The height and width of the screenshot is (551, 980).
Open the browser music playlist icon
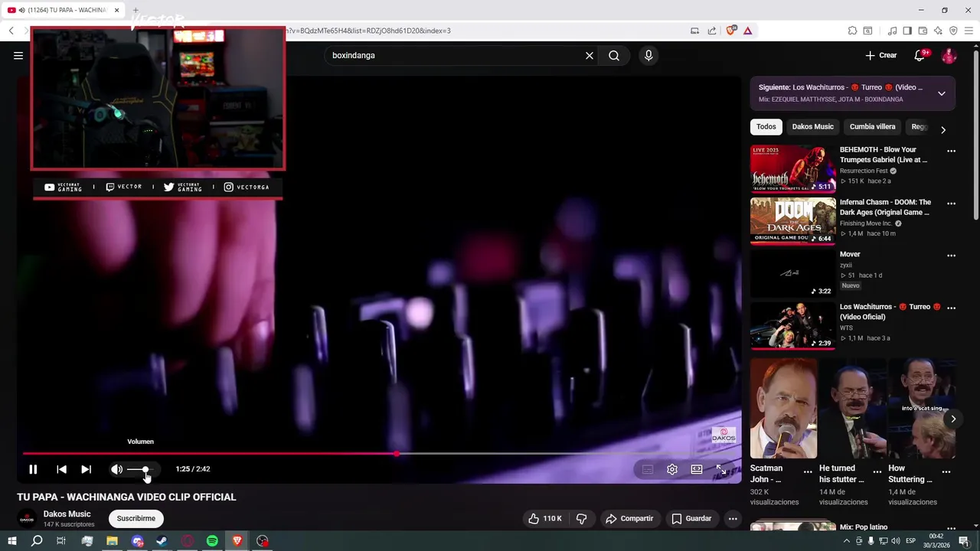click(892, 31)
